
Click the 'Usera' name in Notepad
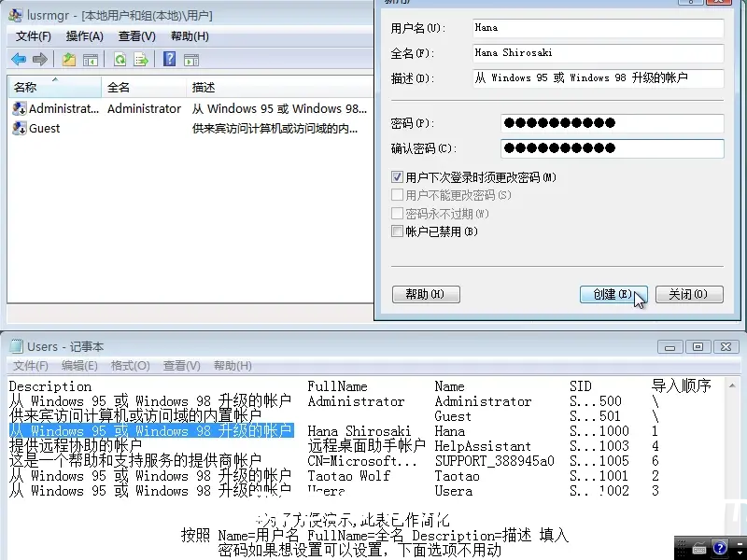pos(454,491)
